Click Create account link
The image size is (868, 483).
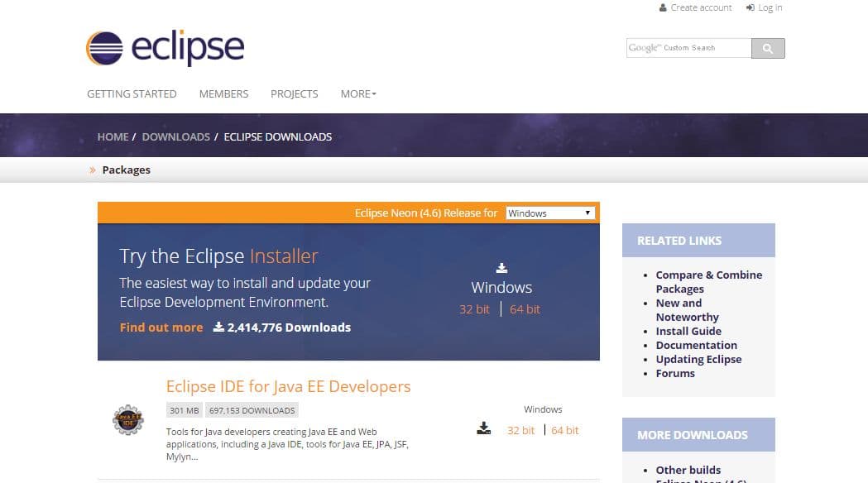(x=701, y=7)
